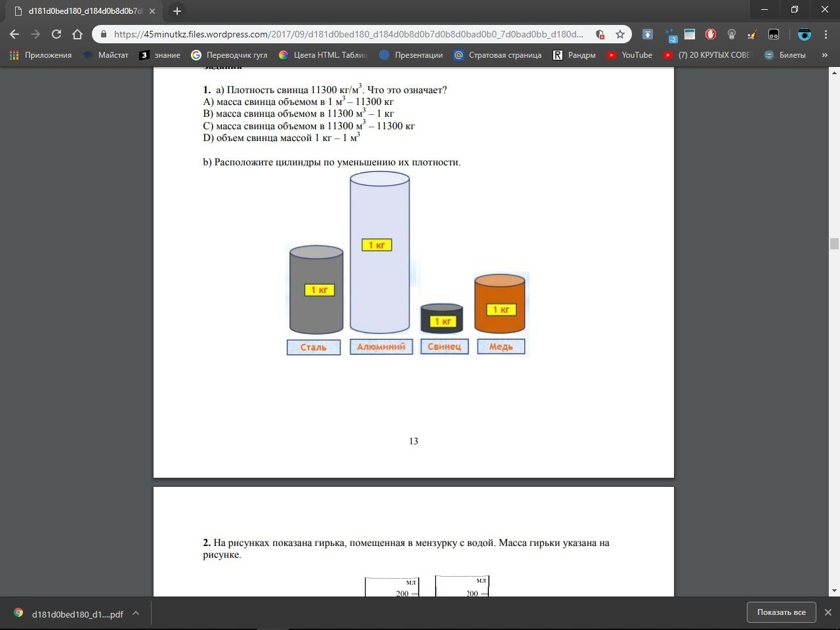Screen dimensions: 840x630
Task: Open the Стартовая страница bookmark
Action: [497, 55]
